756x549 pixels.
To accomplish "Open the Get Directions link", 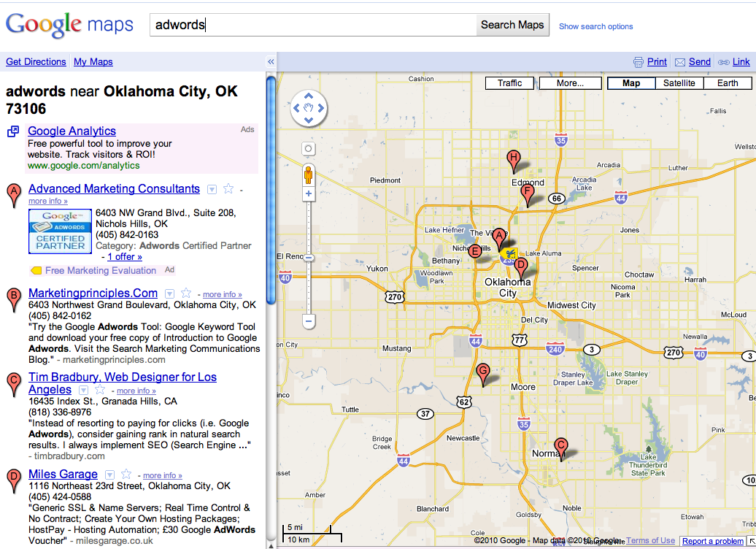I will [x=36, y=62].
